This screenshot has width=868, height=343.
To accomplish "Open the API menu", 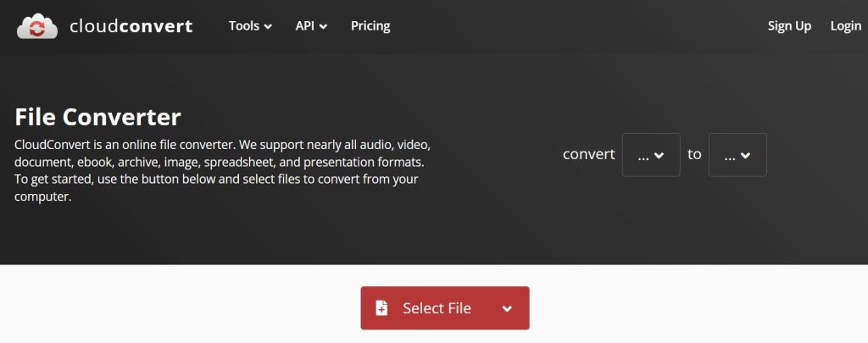I will (x=311, y=26).
